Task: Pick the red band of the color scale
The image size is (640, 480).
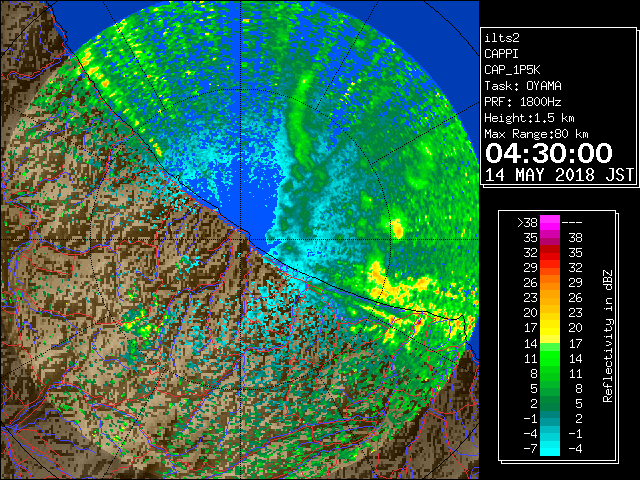Action: (x=550, y=253)
